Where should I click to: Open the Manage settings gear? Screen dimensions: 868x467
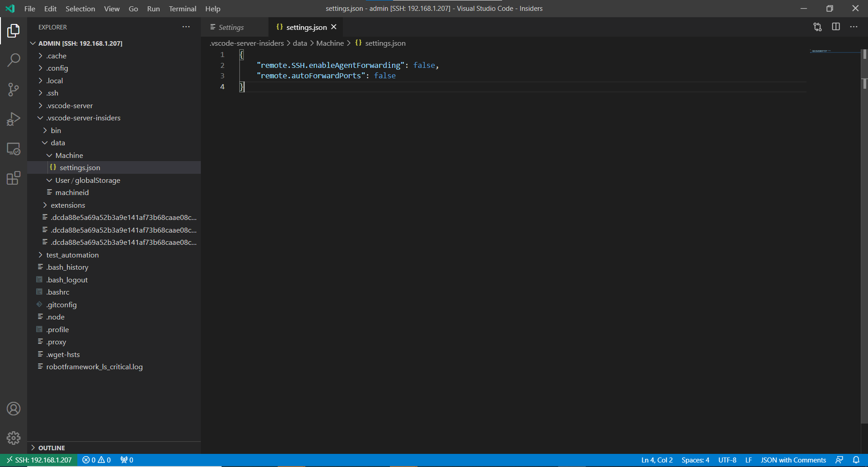(14, 438)
